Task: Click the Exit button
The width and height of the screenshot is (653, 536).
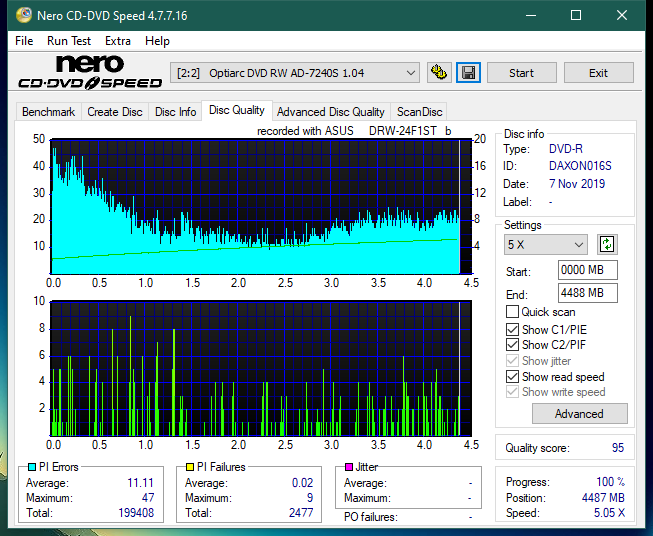Action: (598, 73)
